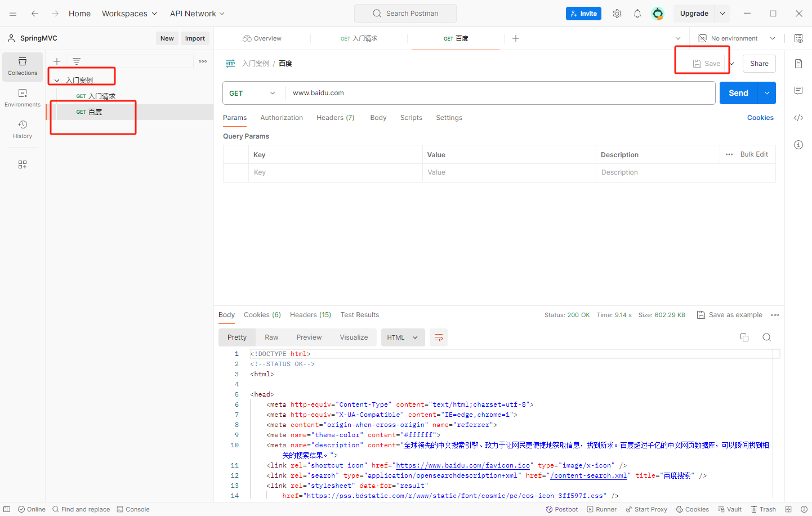Toggle two-pane layout in status bar
The image size is (812, 516).
click(788, 509)
